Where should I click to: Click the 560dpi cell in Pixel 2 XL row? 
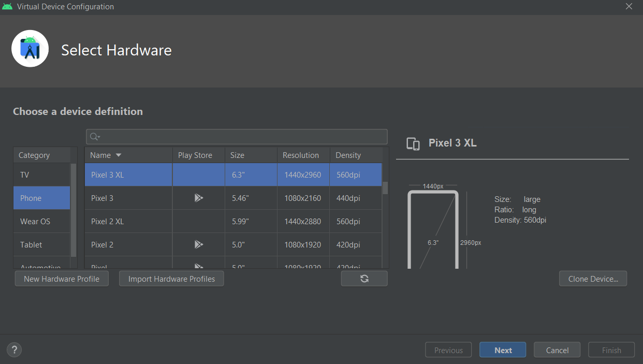[356, 221]
